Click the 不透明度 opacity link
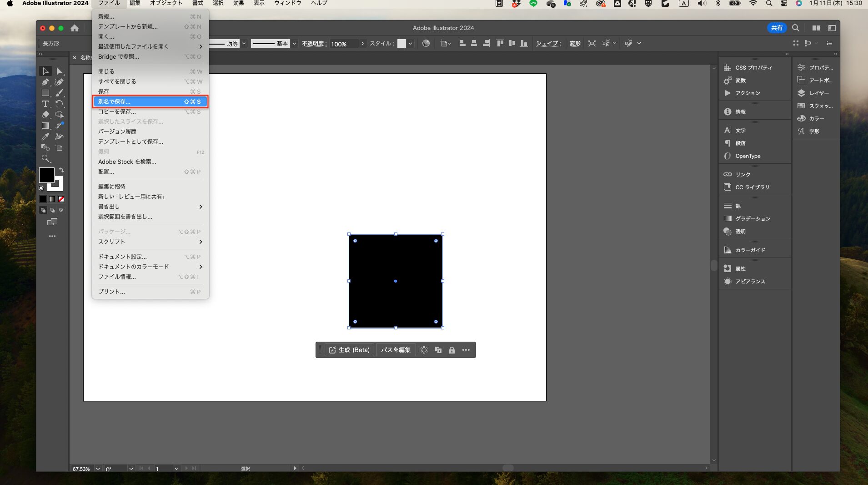The image size is (868, 485). tap(314, 44)
